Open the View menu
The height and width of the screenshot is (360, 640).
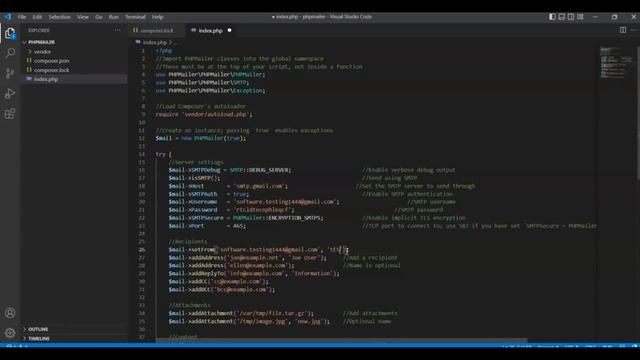[x=83, y=17]
